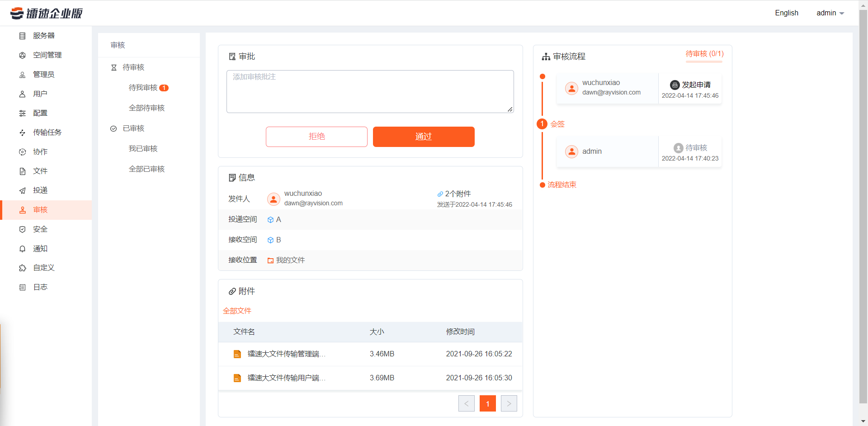Open the 我已审核 (My Reviewed) list
Screen dimensions: 868x426
point(142,148)
